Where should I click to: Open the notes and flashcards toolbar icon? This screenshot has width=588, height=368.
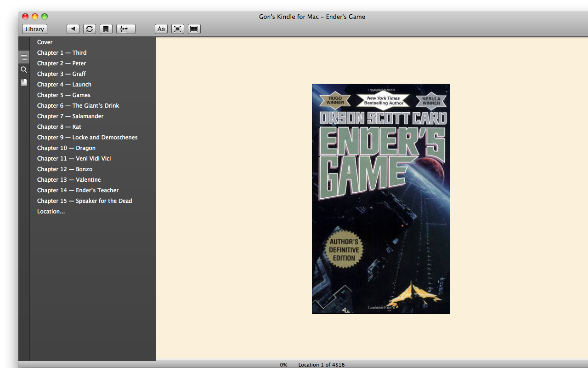(126, 29)
